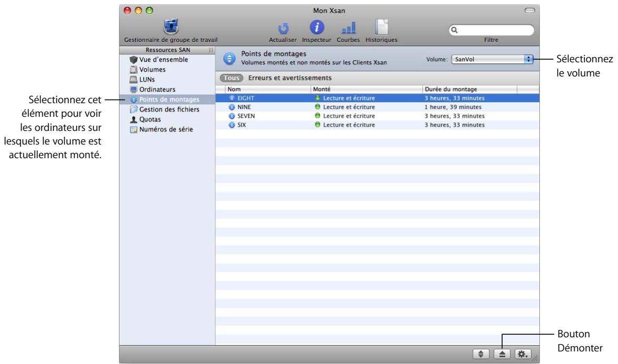
Task: Click the green status dot for SIX
Action: click(x=317, y=125)
